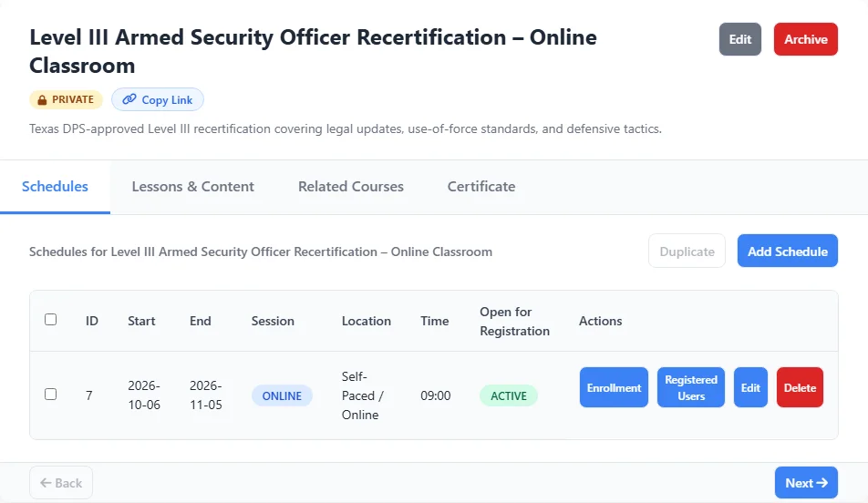
Task: Click the course title heading
Action: coord(313,51)
